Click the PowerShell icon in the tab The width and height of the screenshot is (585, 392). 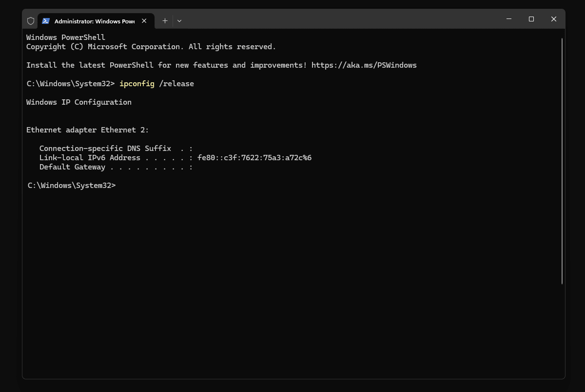(46, 21)
